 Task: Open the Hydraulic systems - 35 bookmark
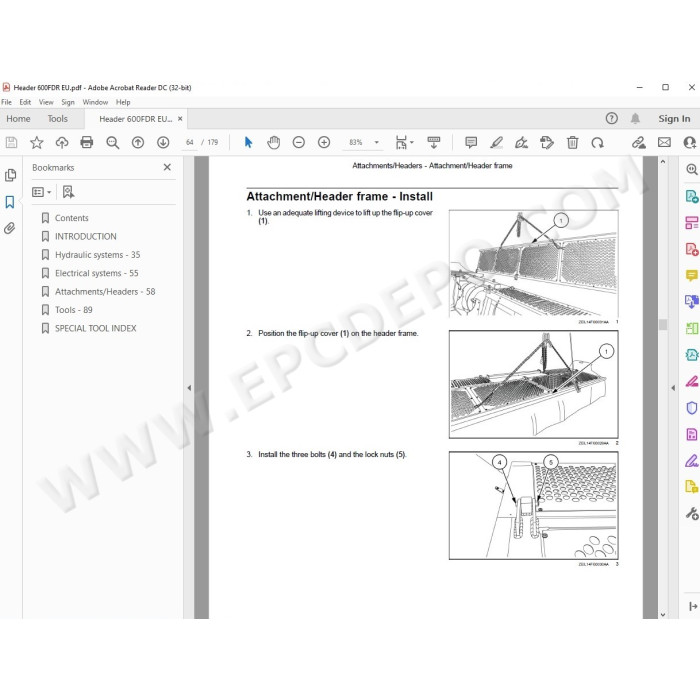(x=97, y=254)
